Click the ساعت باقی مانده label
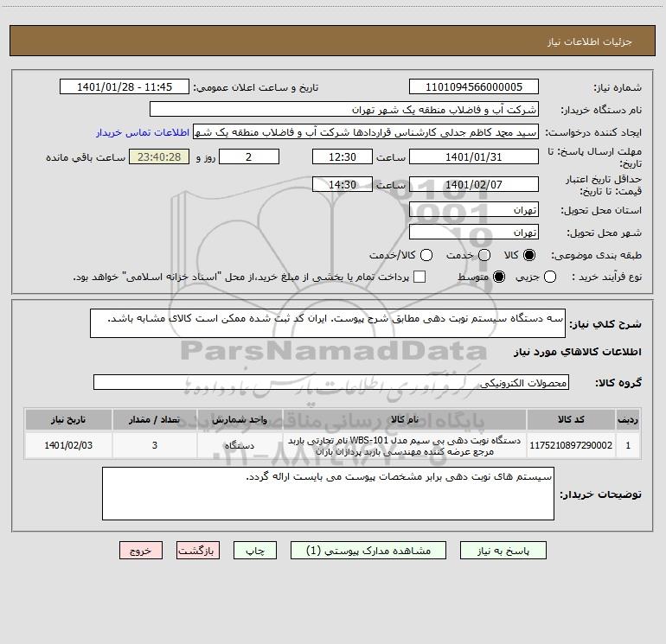666x644 pixels. [86, 157]
